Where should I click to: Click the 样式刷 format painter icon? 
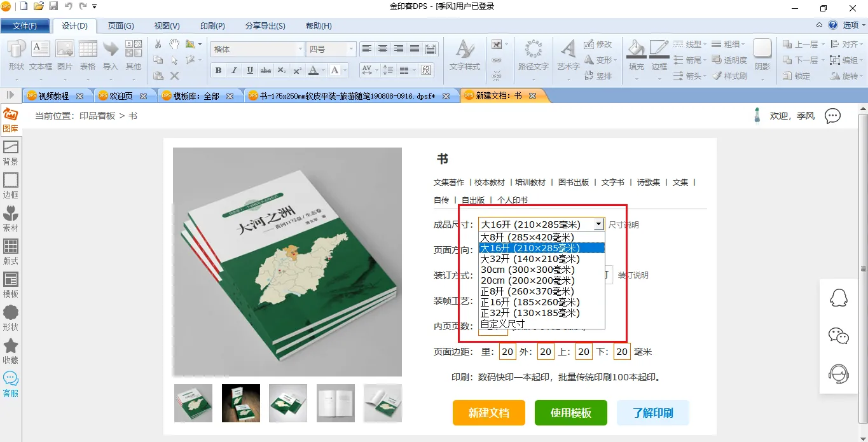pyautogui.click(x=730, y=76)
